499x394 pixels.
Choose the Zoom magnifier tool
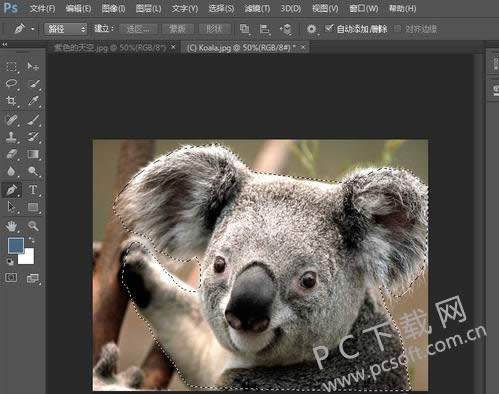click(33, 226)
